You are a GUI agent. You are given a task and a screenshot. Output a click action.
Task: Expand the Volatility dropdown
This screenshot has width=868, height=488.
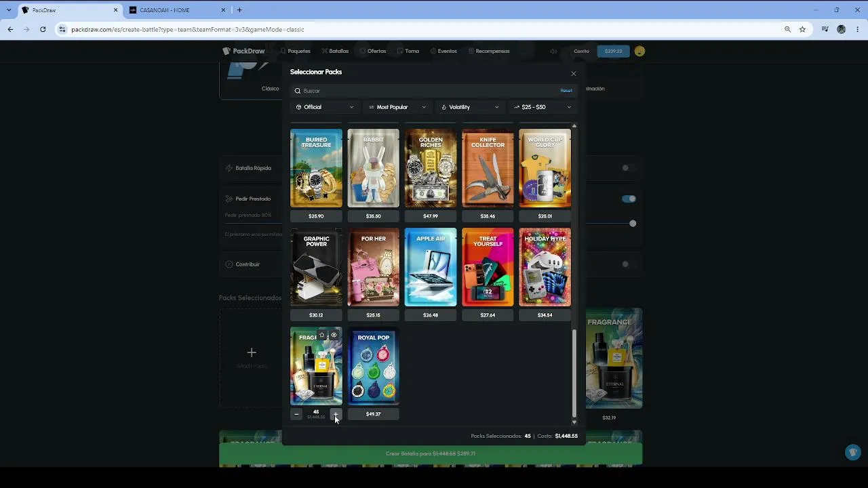pos(470,107)
